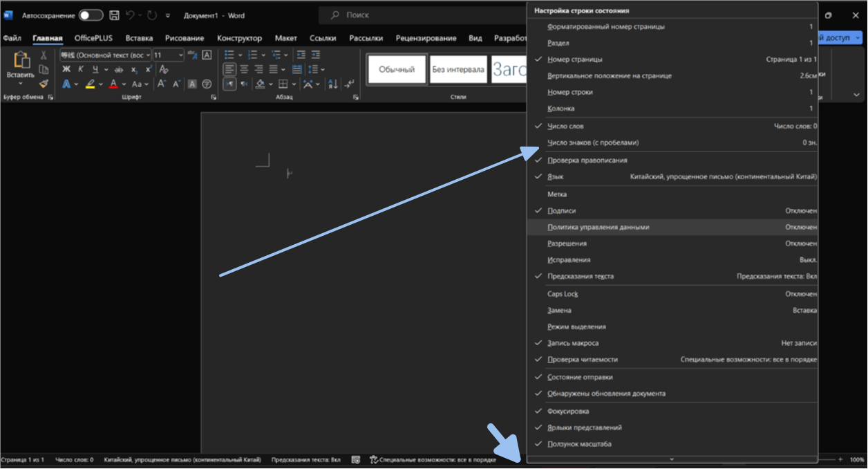This screenshot has height=469, width=868.
Task: Click the Clear all formatting icon
Action: click(x=164, y=69)
